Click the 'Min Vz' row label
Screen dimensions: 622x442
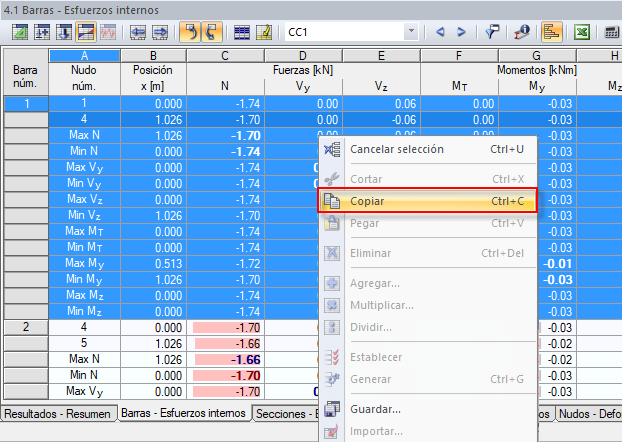tap(84, 215)
